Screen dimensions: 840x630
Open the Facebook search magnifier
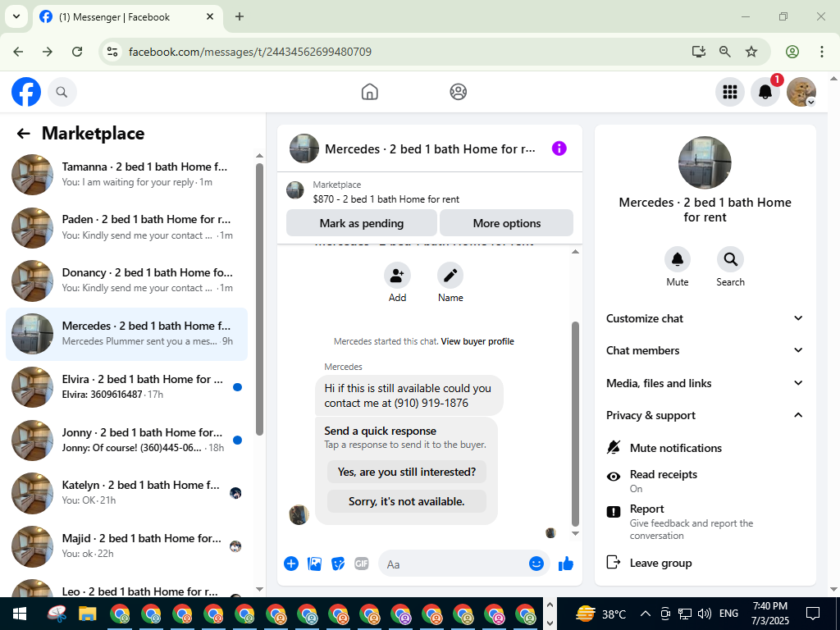(62, 92)
